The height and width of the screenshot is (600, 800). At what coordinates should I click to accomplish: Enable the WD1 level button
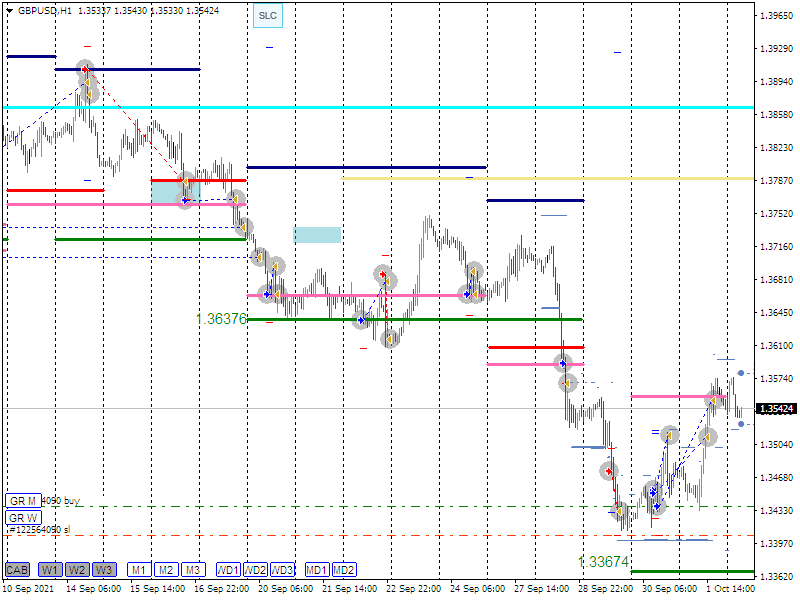coord(229,570)
